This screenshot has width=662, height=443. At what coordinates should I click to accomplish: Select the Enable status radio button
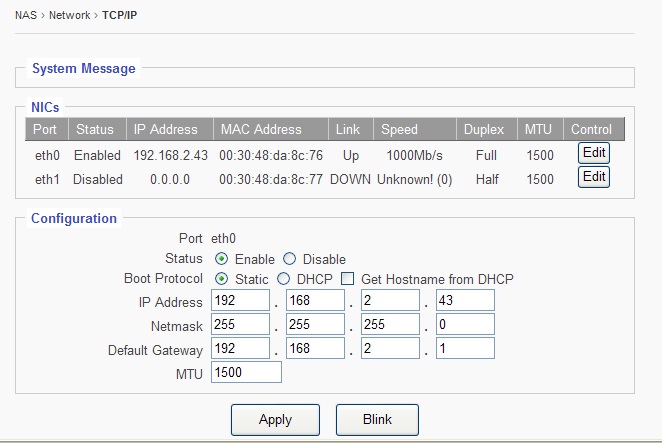coord(221,259)
